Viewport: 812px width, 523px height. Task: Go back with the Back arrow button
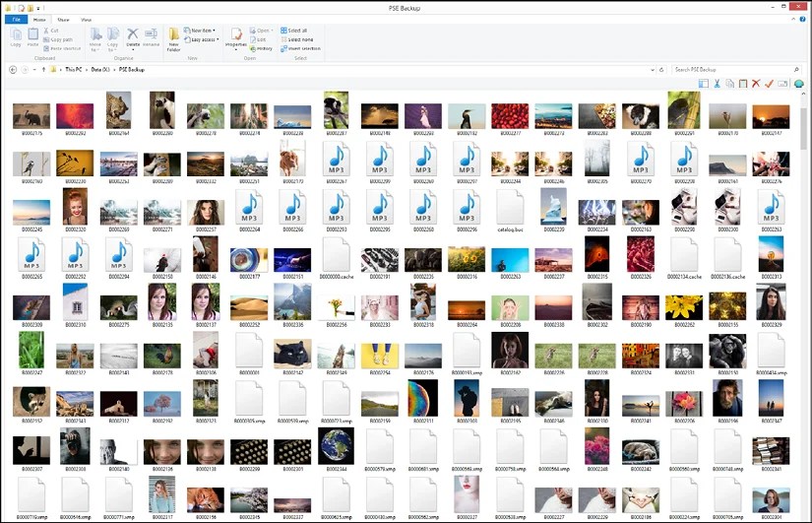(x=13, y=70)
